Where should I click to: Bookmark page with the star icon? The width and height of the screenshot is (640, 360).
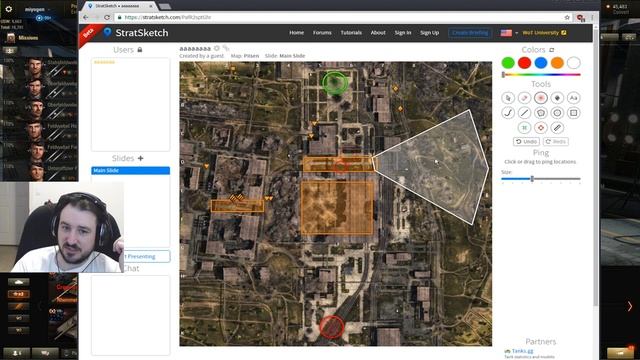[x=567, y=17]
